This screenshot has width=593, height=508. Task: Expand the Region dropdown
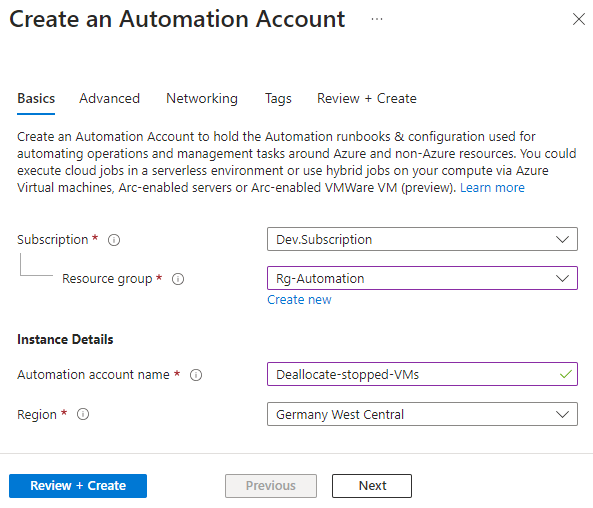point(422,414)
